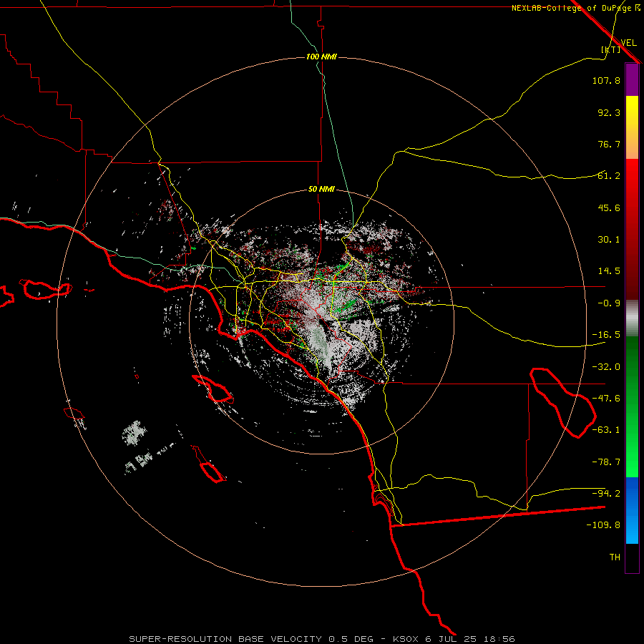644x644 pixels.
Task: Click the TH threshold label
Action: coord(615,557)
